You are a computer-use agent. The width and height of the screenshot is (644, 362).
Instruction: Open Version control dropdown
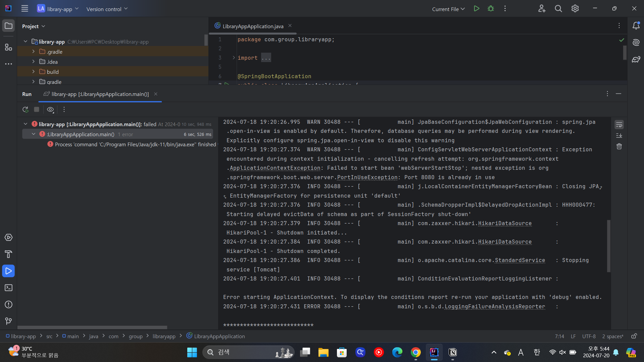click(107, 9)
